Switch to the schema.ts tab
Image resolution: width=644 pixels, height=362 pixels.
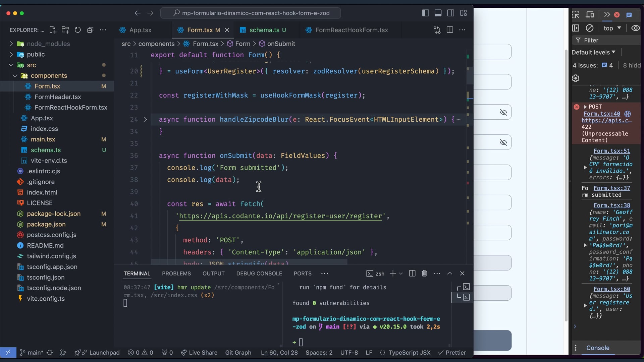pyautogui.click(x=264, y=30)
